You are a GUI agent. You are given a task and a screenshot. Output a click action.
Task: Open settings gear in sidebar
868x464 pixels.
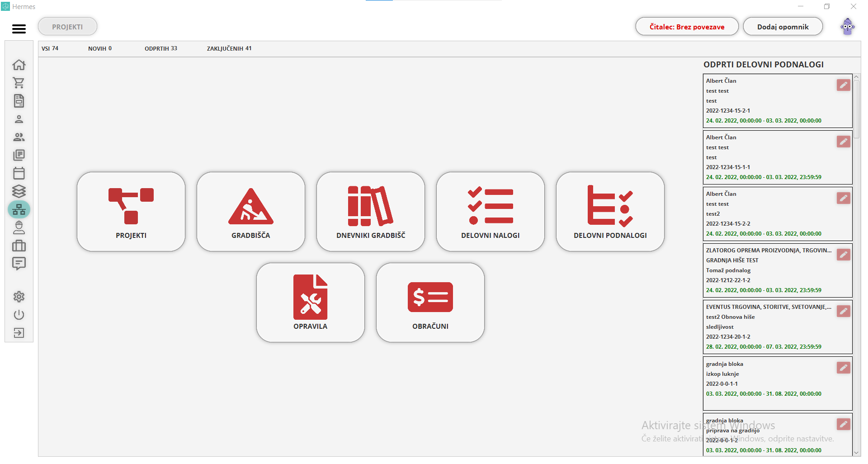point(19,297)
